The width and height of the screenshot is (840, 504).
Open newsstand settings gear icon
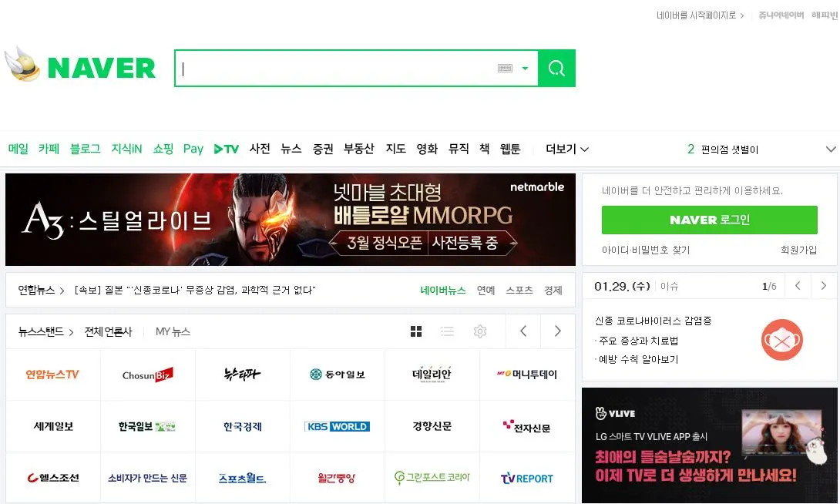[480, 331]
